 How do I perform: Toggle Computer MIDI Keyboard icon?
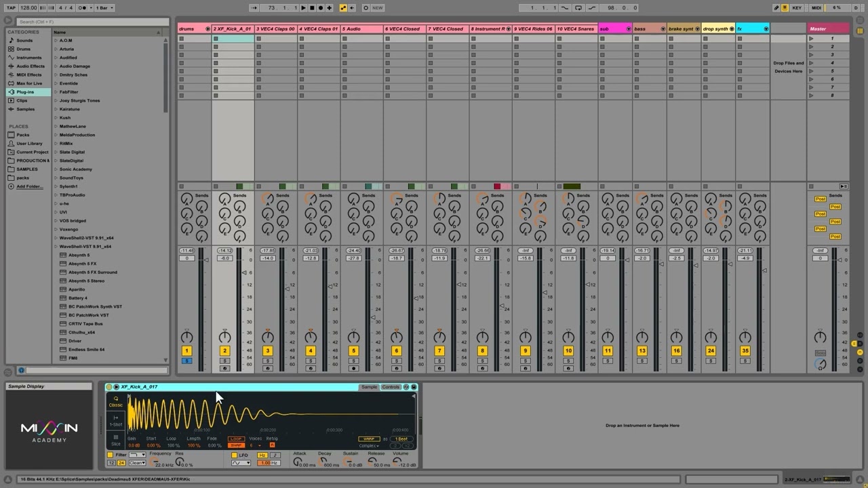click(x=785, y=7)
